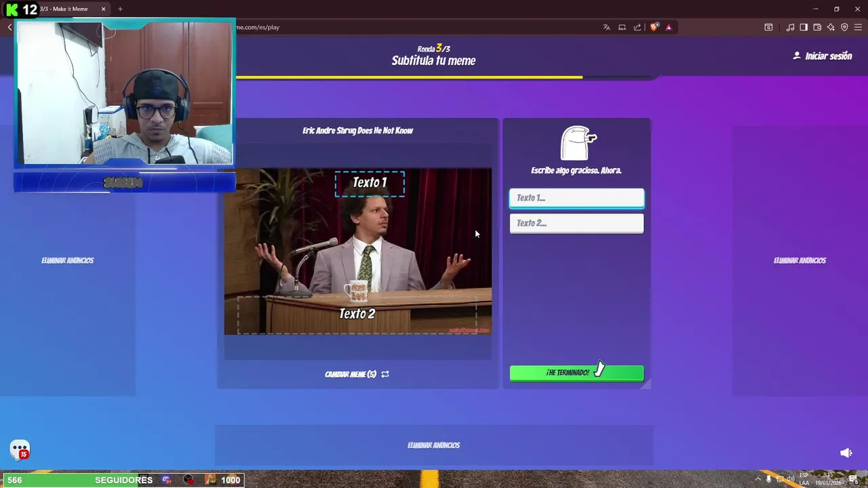Open the Brave playlist music note icon

point(790,27)
